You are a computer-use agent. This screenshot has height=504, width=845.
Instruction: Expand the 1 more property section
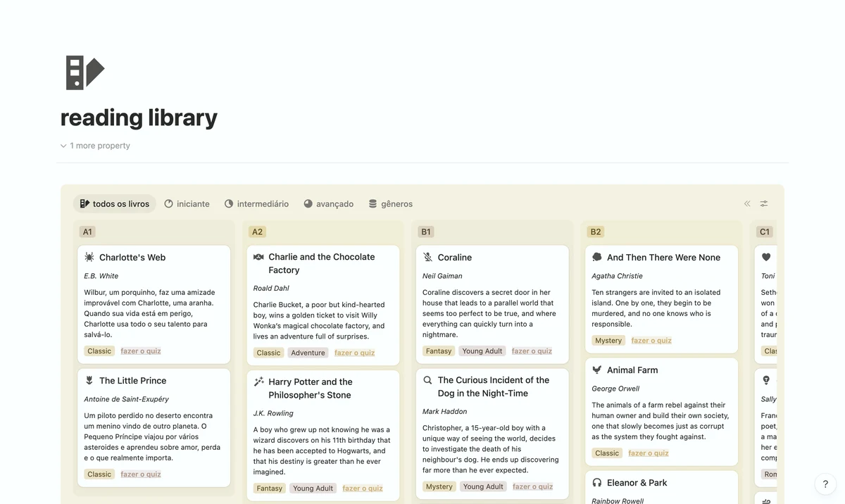(95, 146)
